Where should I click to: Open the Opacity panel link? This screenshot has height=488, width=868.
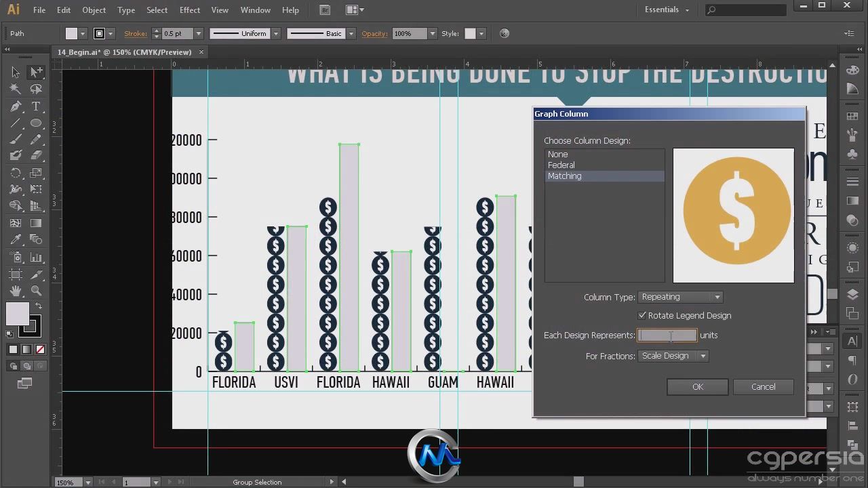(x=374, y=33)
